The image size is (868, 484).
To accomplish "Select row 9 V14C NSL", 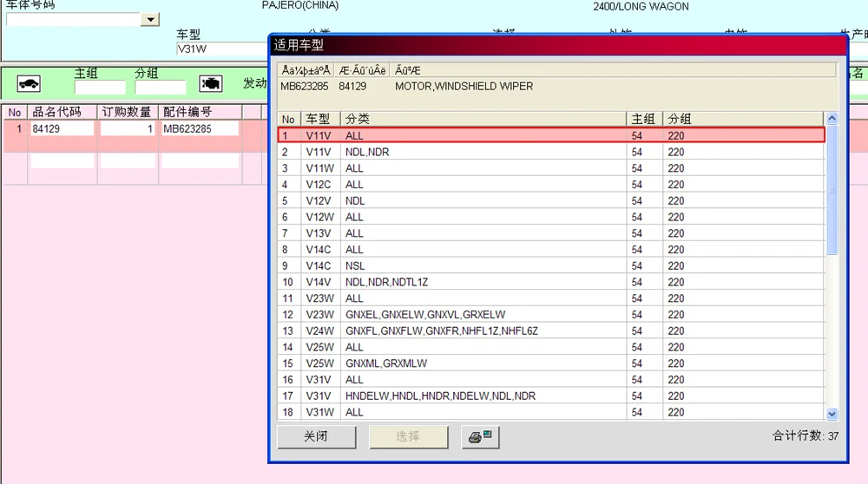I will tap(551, 265).
